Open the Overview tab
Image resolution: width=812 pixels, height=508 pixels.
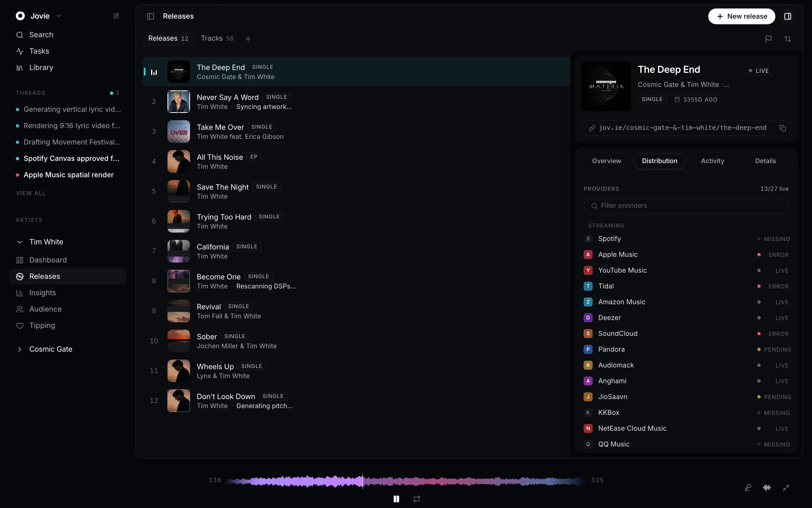click(x=607, y=161)
